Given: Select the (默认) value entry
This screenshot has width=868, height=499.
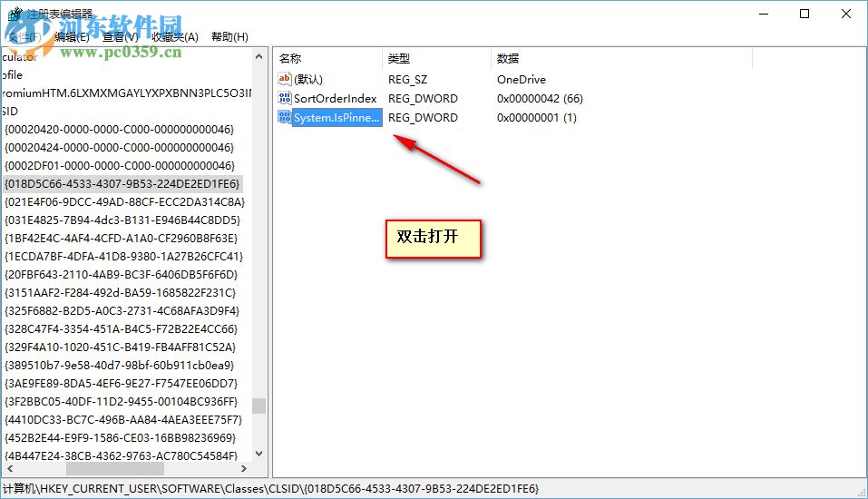Looking at the screenshot, I should tap(308, 79).
